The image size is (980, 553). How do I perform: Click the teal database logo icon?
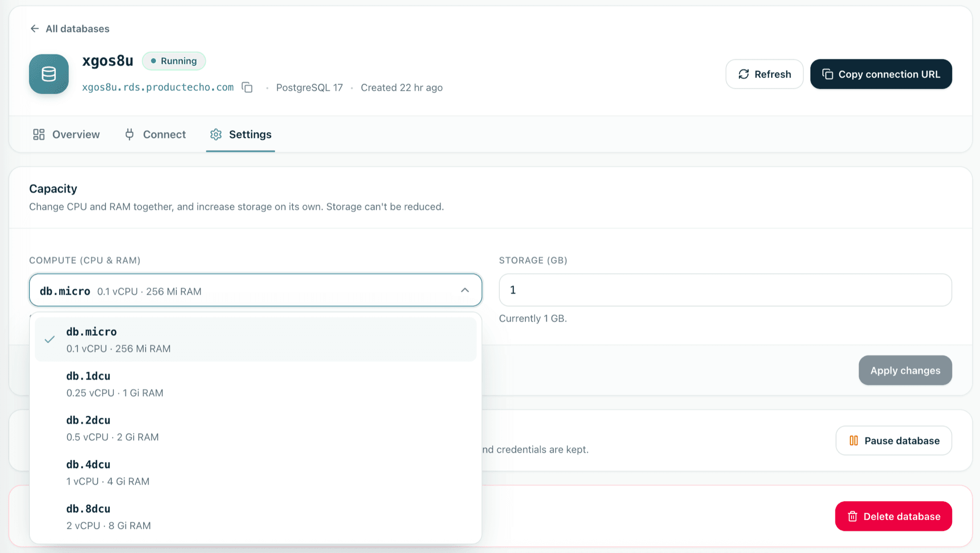[49, 74]
